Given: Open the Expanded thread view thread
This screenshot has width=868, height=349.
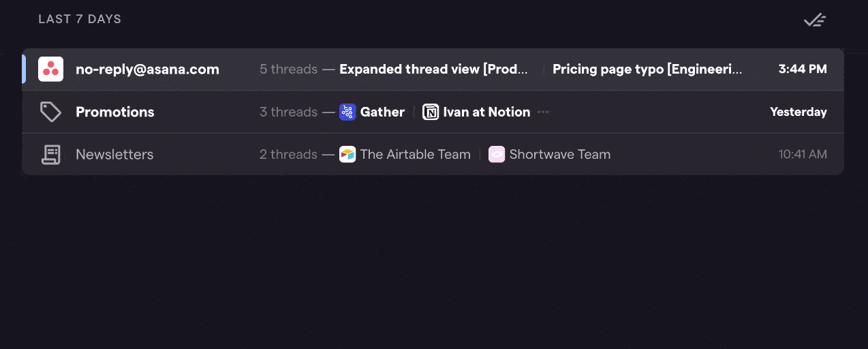Looking at the screenshot, I should 434,69.
